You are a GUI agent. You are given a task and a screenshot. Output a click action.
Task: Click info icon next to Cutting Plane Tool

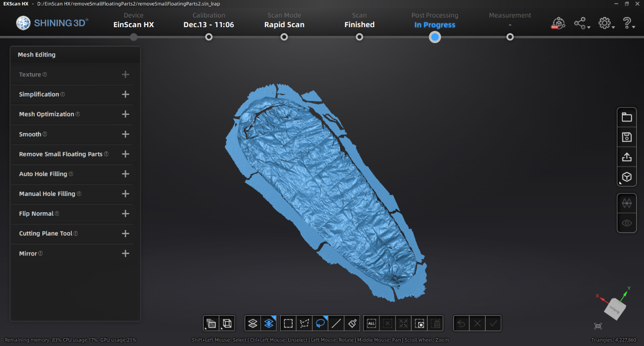(75, 233)
